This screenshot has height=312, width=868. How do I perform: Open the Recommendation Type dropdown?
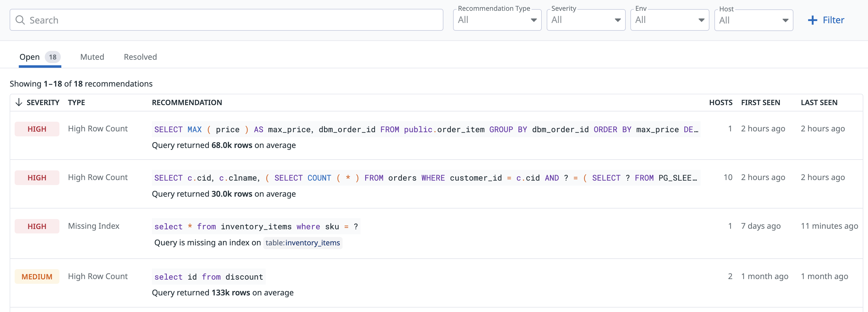497,20
